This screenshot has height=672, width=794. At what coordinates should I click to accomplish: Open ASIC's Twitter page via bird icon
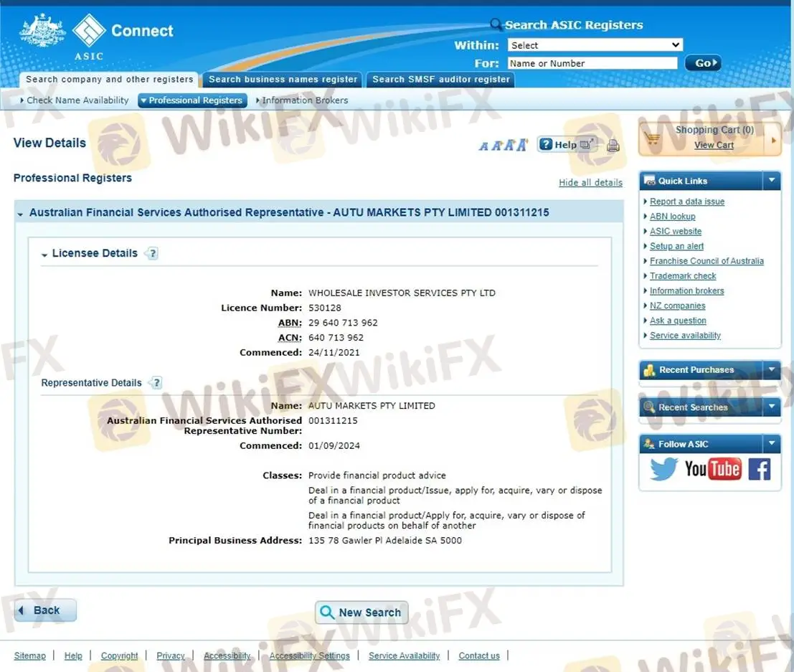coord(663,469)
